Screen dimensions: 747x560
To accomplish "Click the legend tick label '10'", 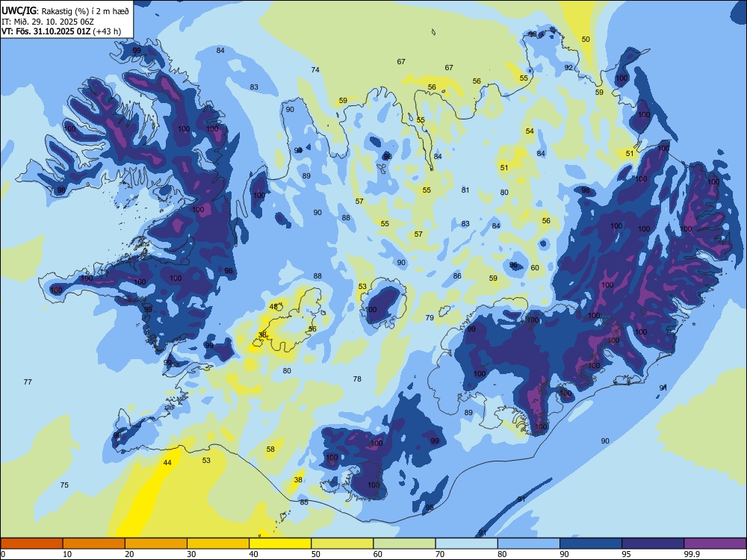I will 68,554.
